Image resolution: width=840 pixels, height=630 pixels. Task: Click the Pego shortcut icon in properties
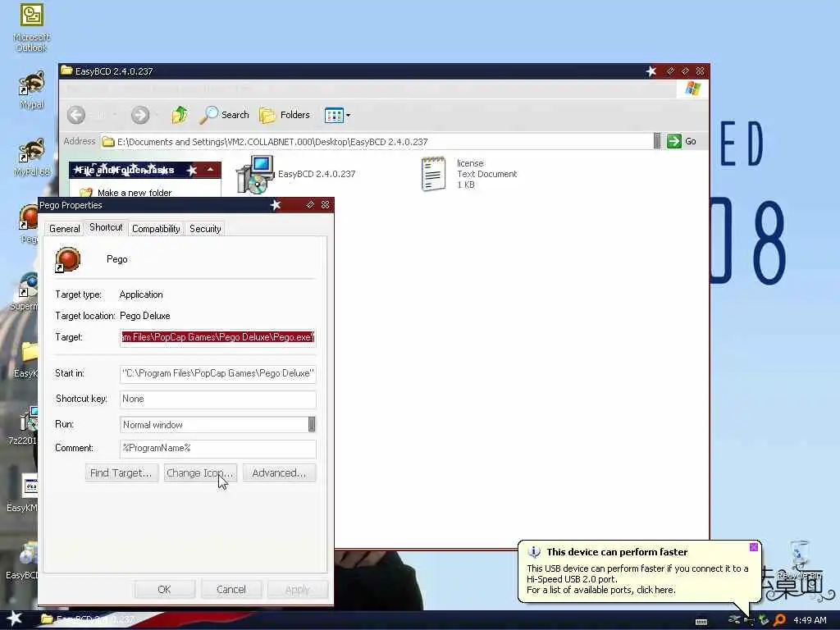click(67, 259)
